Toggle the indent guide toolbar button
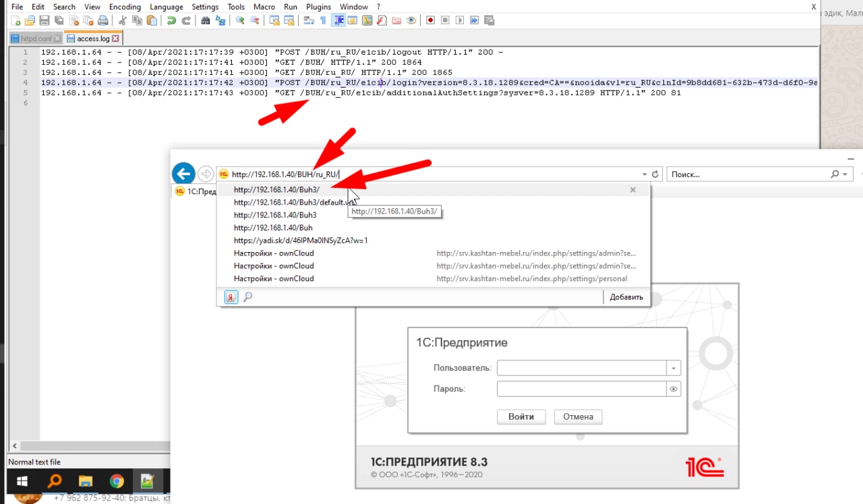 (x=340, y=20)
